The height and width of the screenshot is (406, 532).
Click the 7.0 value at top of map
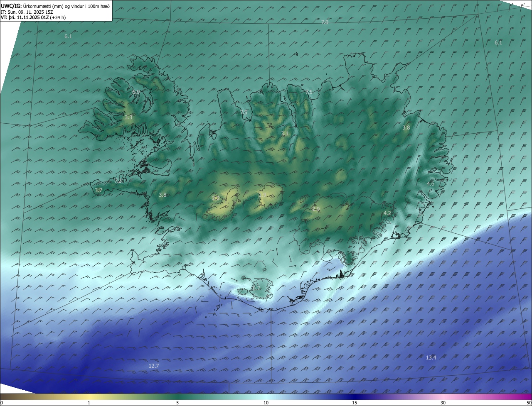click(325, 22)
